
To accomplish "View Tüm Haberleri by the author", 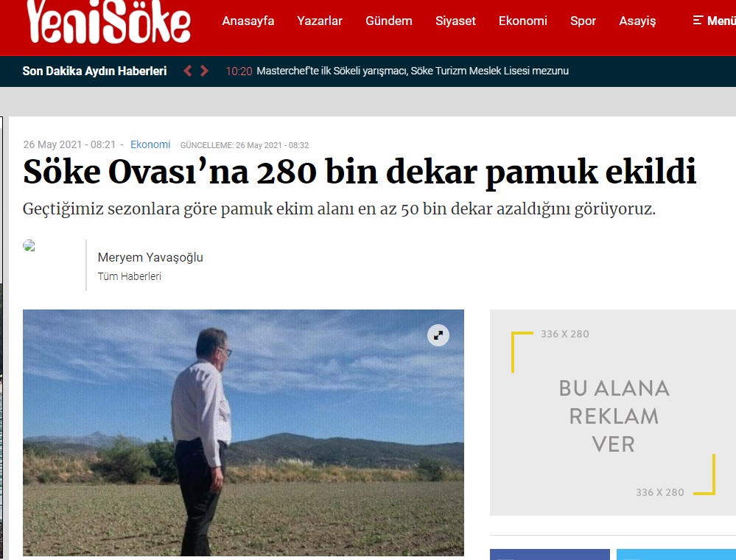I will (x=130, y=276).
